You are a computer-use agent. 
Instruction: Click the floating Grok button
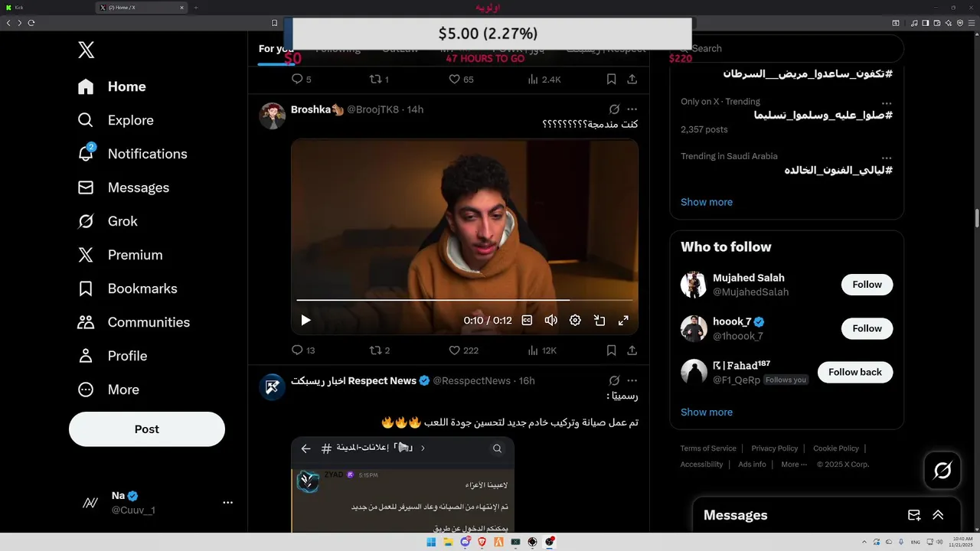[x=942, y=471]
